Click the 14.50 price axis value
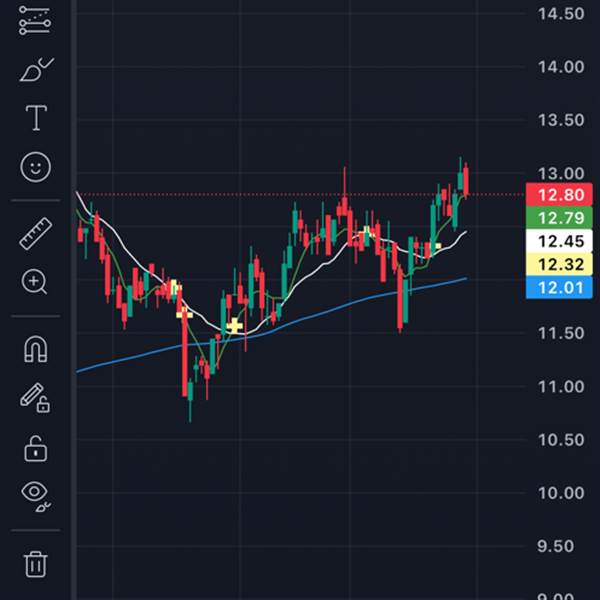The width and height of the screenshot is (600, 600). coord(561,14)
